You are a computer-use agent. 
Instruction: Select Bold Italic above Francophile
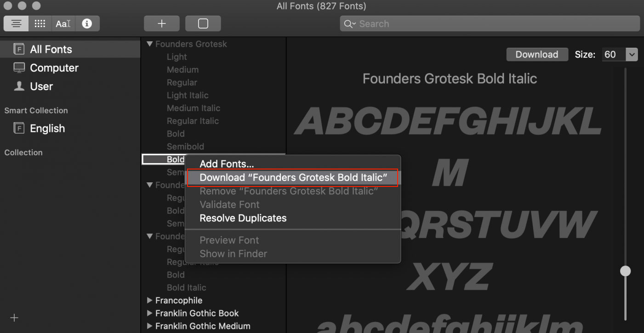pyautogui.click(x=186, y=288)
